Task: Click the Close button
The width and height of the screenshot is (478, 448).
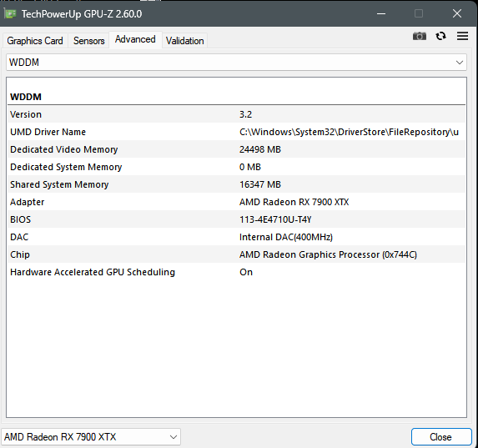Action: [440, 437]
